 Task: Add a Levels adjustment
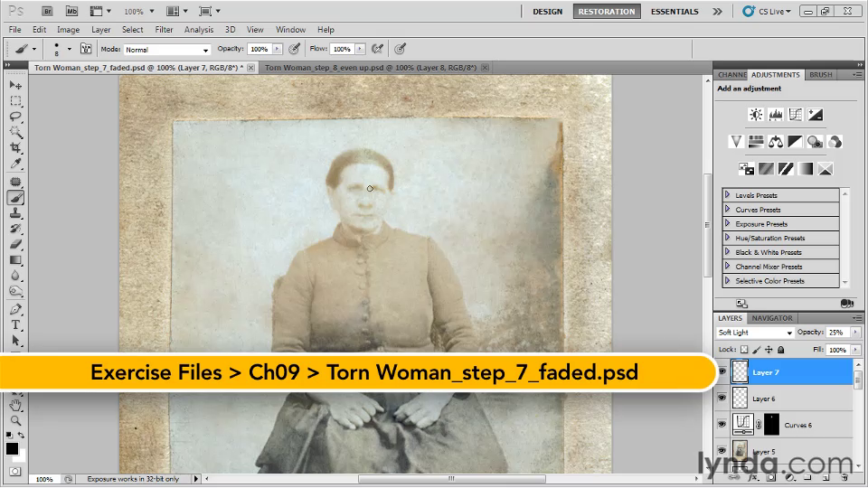pyautogui.click(x=776, y=115)
